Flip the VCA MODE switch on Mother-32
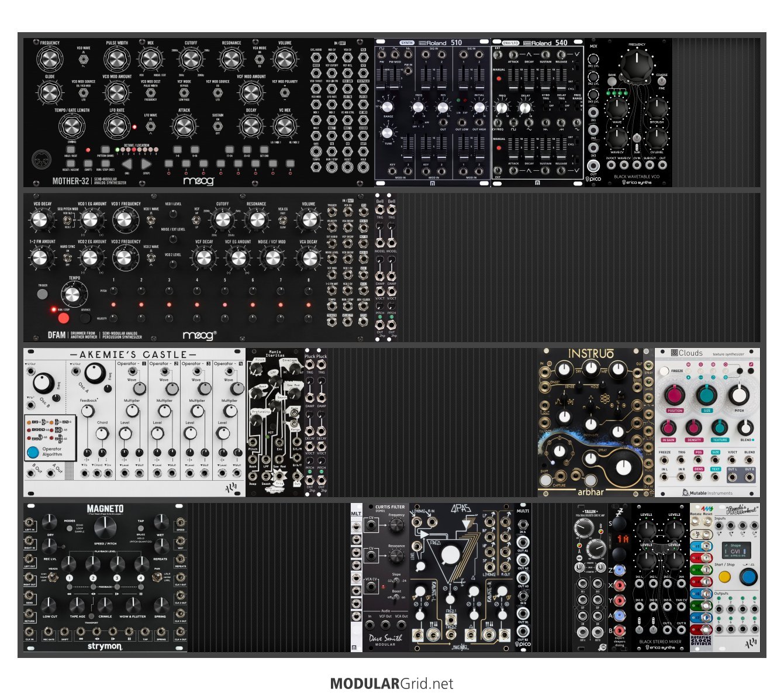The width and height of the screenshot is (784, 696). (x=259, y=58)
